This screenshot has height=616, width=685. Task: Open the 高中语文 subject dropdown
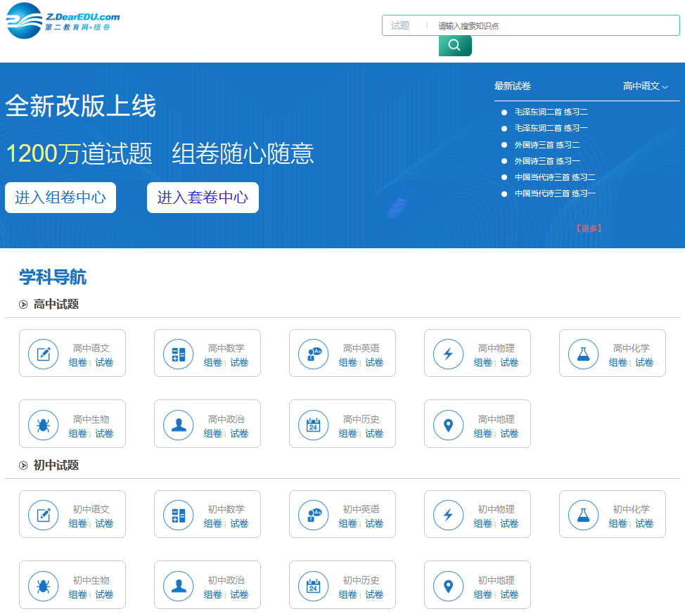[x=645, y=86]
